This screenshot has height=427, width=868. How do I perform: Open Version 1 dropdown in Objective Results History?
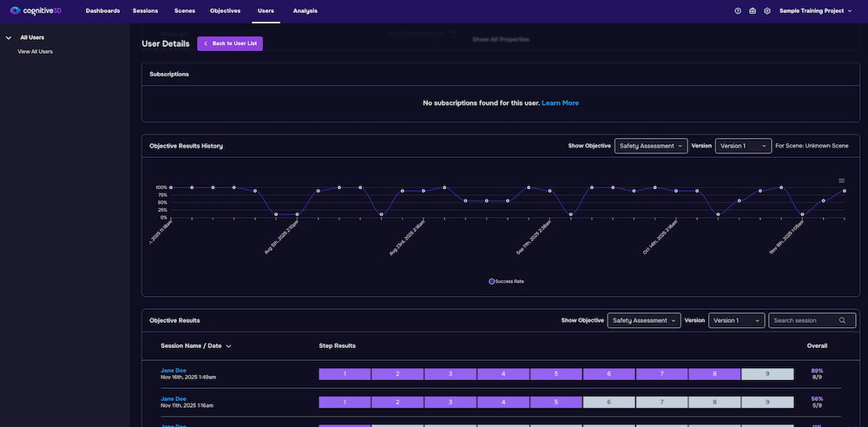pyautogui.click(x=743, y=146)
